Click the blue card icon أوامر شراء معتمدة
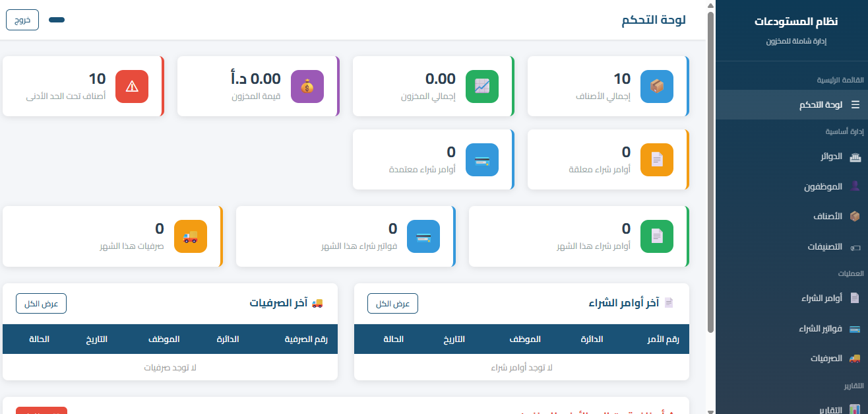868x414 pixels. (482, 160)
